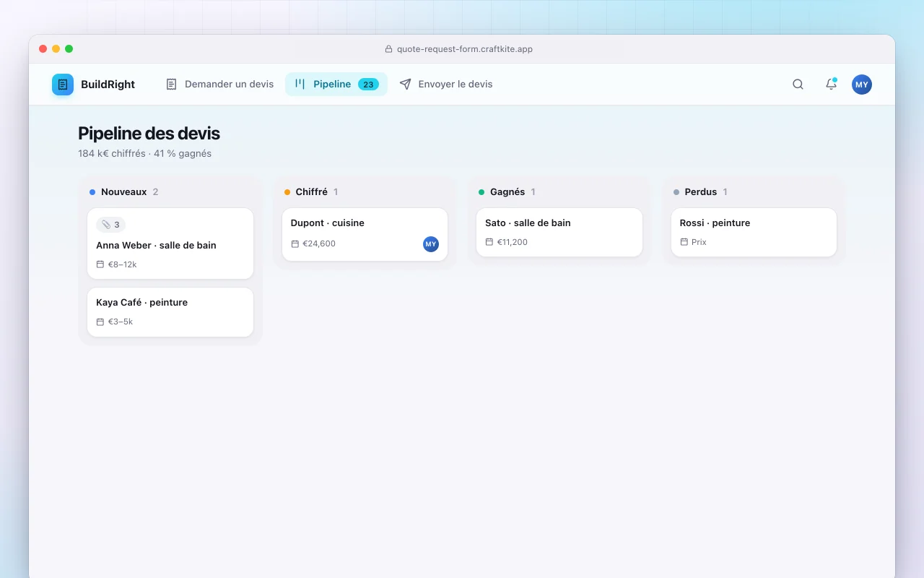Image resolution: width=924 pixels, height=578 pixels.
Task: Open the Anna Weber · salle de bain card
Action: click(170, 243)
